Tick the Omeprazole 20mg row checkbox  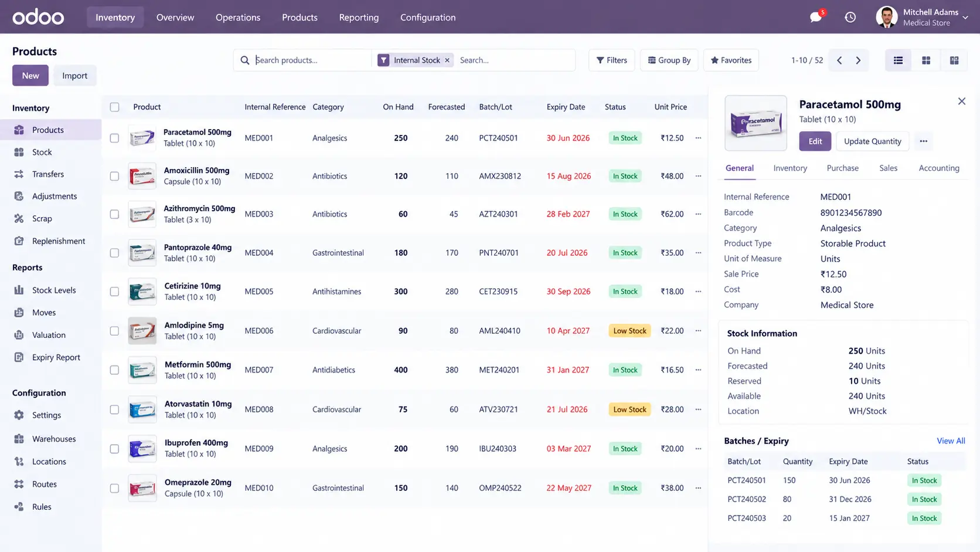[x=114, y=488]
